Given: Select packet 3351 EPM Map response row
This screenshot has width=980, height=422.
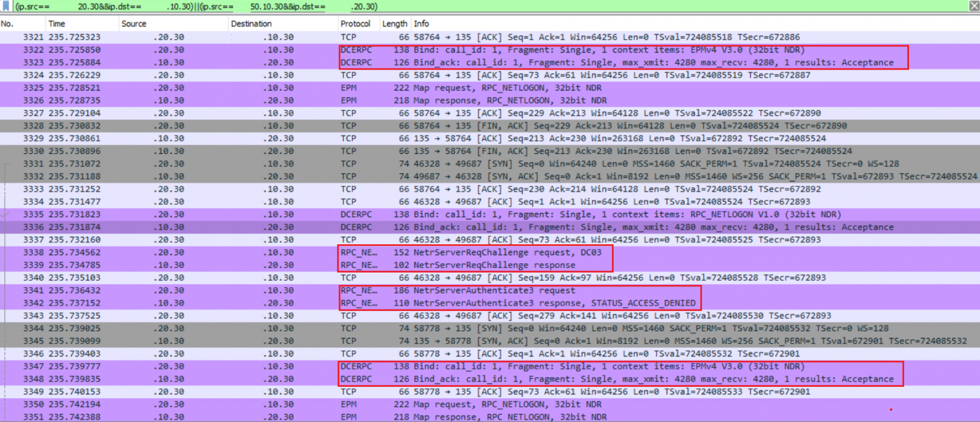Looking at the screenshot, I should click(x=490, y=416).
